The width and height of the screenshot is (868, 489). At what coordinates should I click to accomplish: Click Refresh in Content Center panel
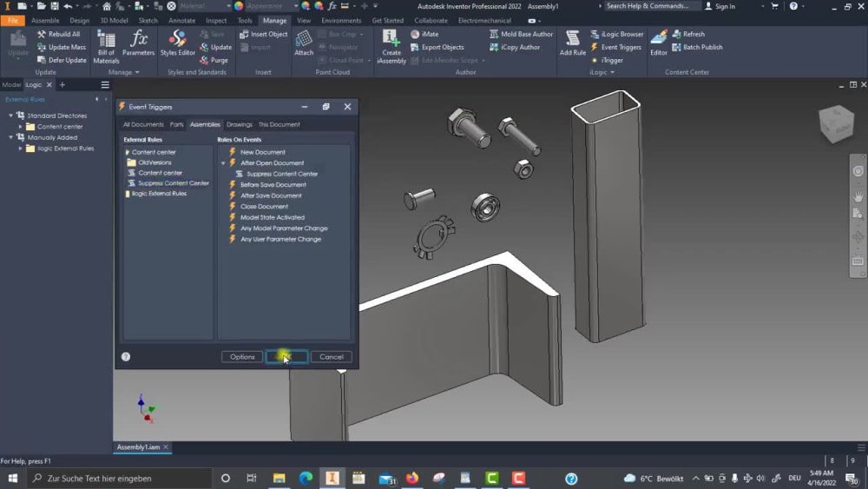[x=688, y=34]
